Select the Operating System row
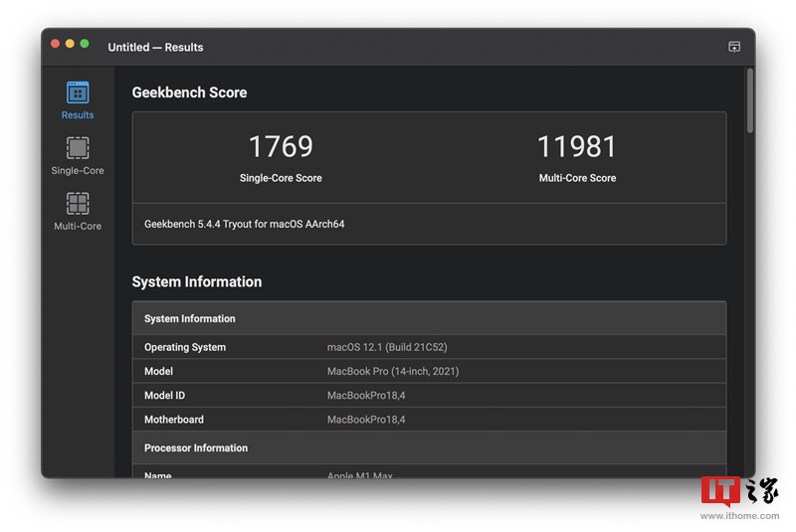Screen dimensions: 796x532 (429, 347)
